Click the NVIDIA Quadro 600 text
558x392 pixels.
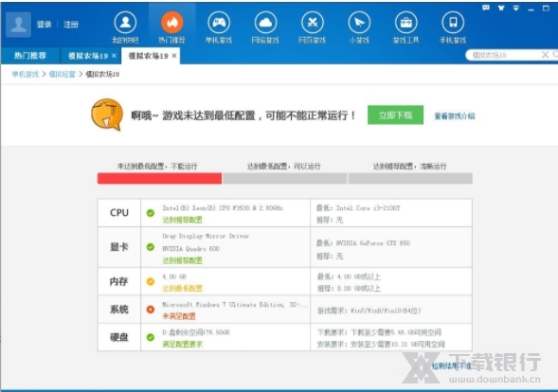[x=190, y=249]
